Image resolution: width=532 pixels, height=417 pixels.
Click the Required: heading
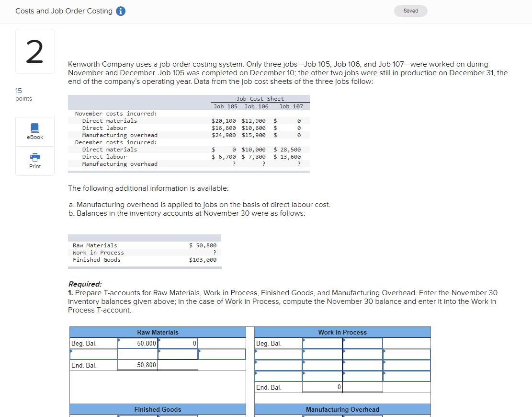click(x=85, y=284)
